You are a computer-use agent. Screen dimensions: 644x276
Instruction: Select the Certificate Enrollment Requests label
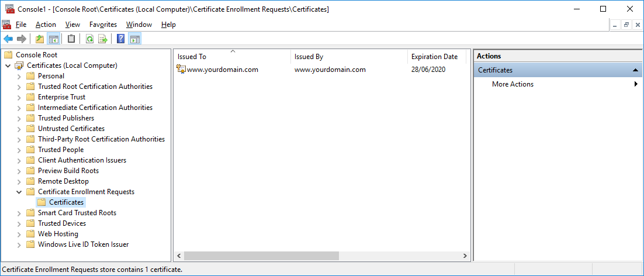coord(86,192)
